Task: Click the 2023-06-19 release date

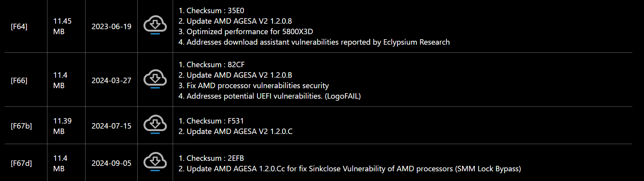Action: pos(111,26)
